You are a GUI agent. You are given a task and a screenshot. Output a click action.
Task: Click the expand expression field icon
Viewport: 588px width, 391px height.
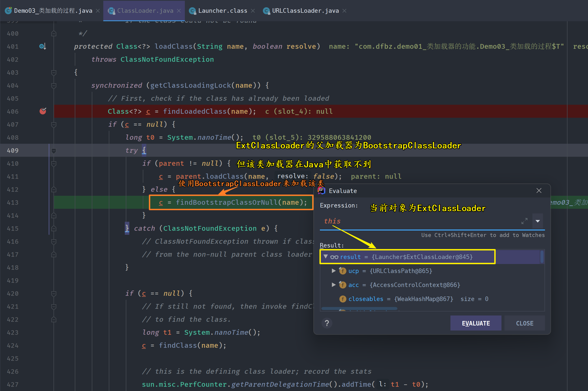524,221
